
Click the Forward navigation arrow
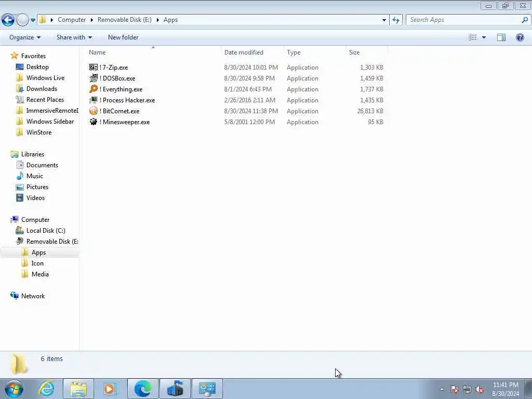[x=22, y=20]
